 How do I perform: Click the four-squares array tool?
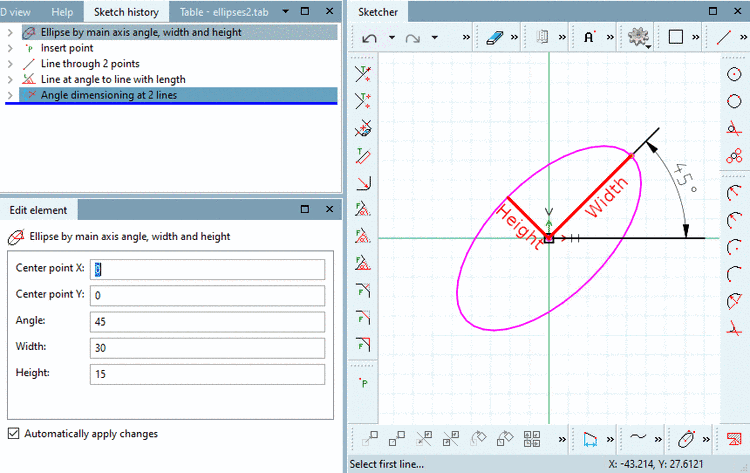click(531, 439)
